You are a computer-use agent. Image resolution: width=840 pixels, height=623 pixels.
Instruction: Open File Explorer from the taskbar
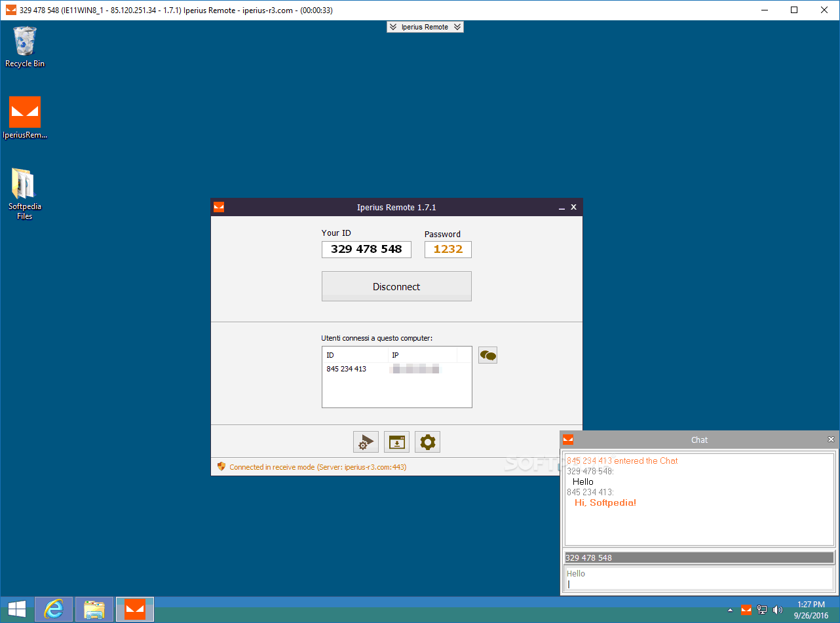94,609
